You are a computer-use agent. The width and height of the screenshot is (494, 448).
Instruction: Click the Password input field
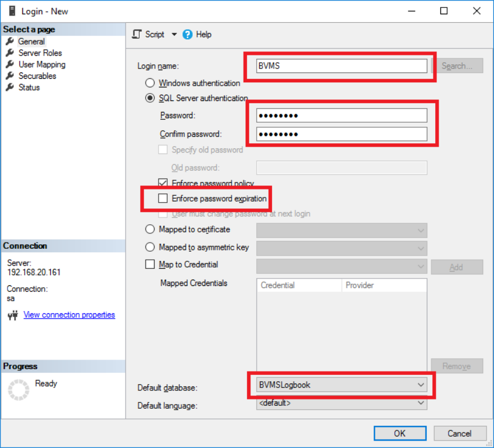point(342,115)
